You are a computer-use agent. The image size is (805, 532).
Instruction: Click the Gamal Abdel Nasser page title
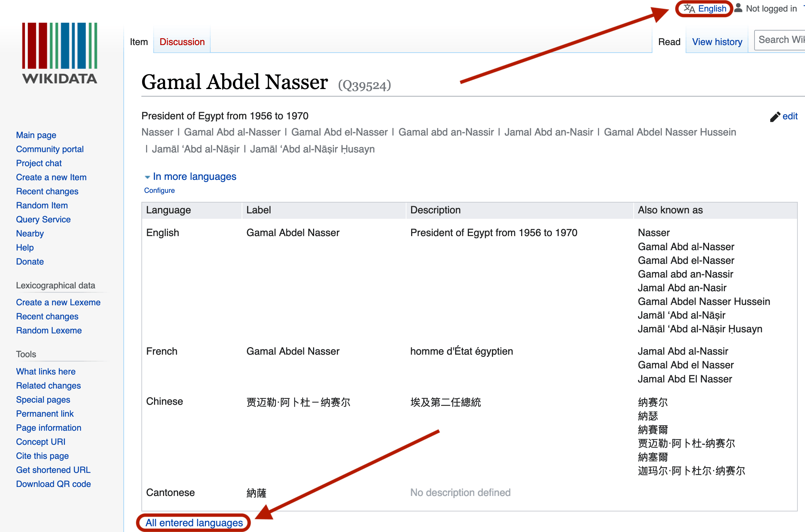pyautogui.click(x=234, y=82)
